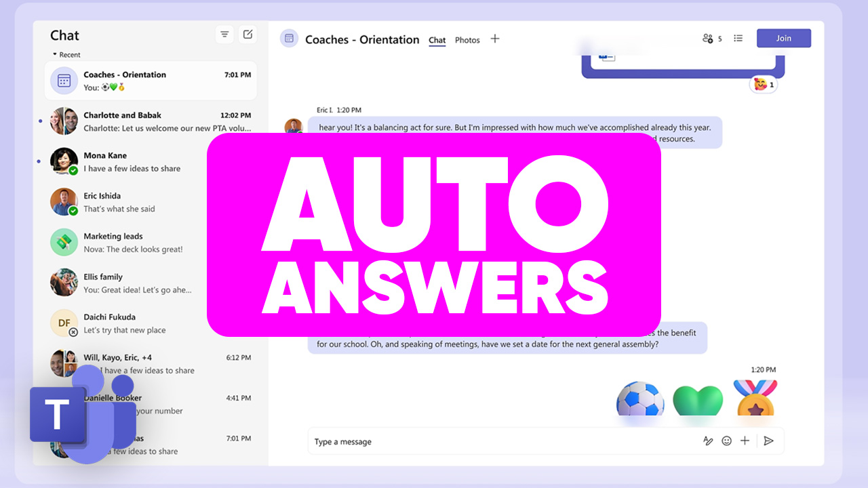Image resolution: width=868 pixels, height=488 pixels.
Task: Open the emoji picker icon
Action: click(726, 441)
